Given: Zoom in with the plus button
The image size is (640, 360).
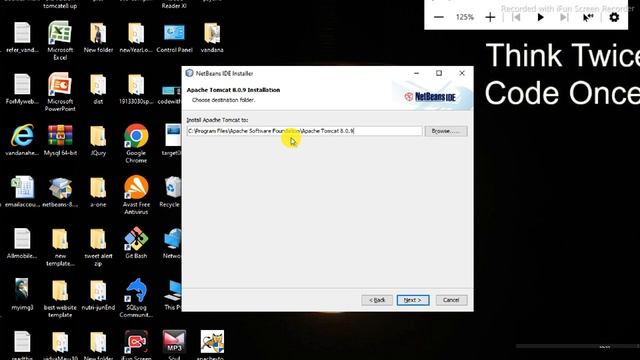Looking at the screenshot, I should pyautogui.click(x=490, y=17).
